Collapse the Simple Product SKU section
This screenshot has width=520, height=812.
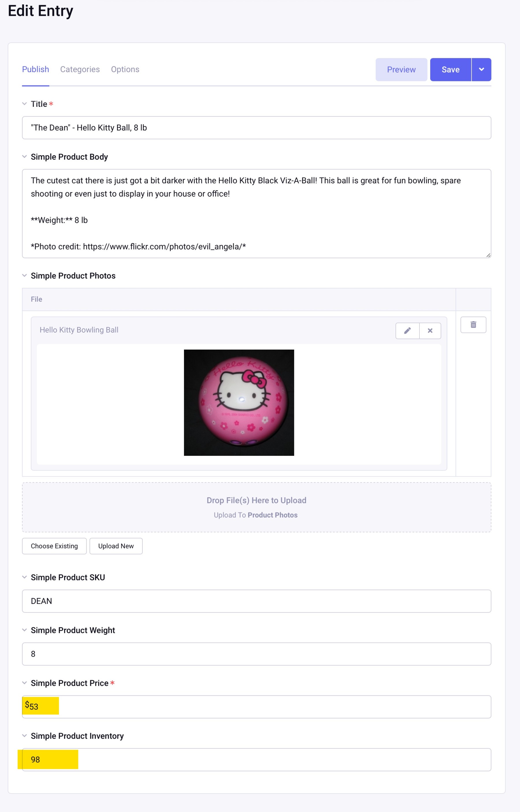click(25, 577)
